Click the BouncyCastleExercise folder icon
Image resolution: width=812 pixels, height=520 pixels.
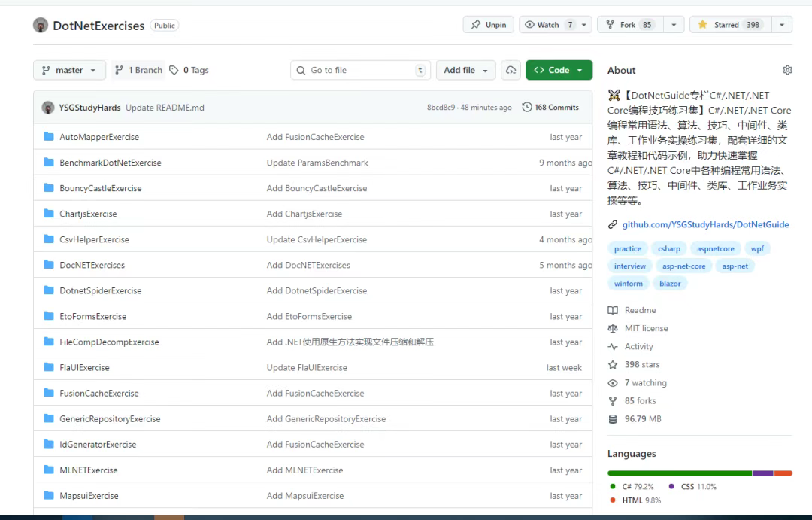tap(49, 187)
